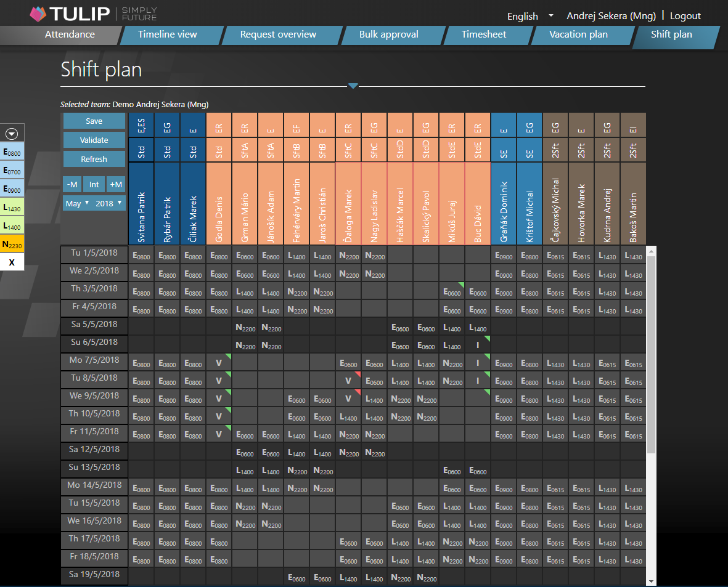
Task: Select the Svitana Patrik column header
Action: click(x=141, y=203)
